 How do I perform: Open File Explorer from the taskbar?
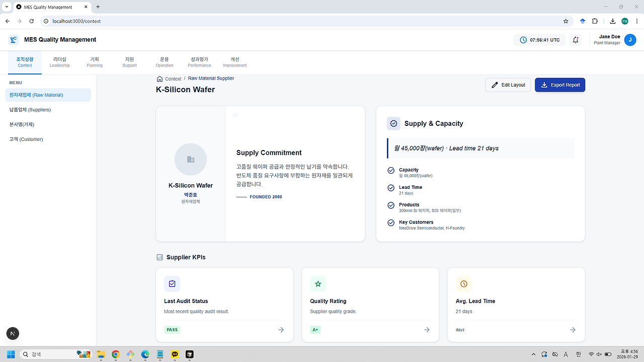tap(101, 354)
